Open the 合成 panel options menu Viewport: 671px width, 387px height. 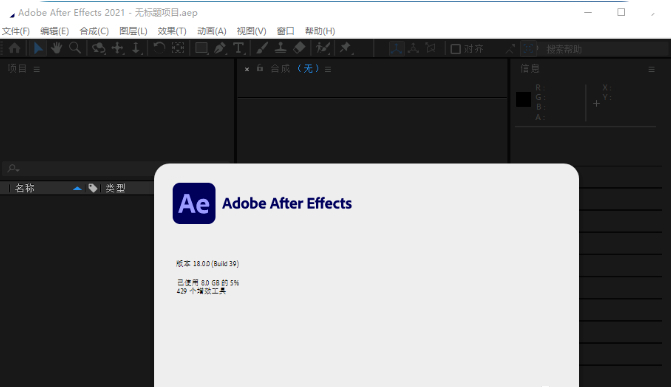pyautogui.click(x=328, y=69)
